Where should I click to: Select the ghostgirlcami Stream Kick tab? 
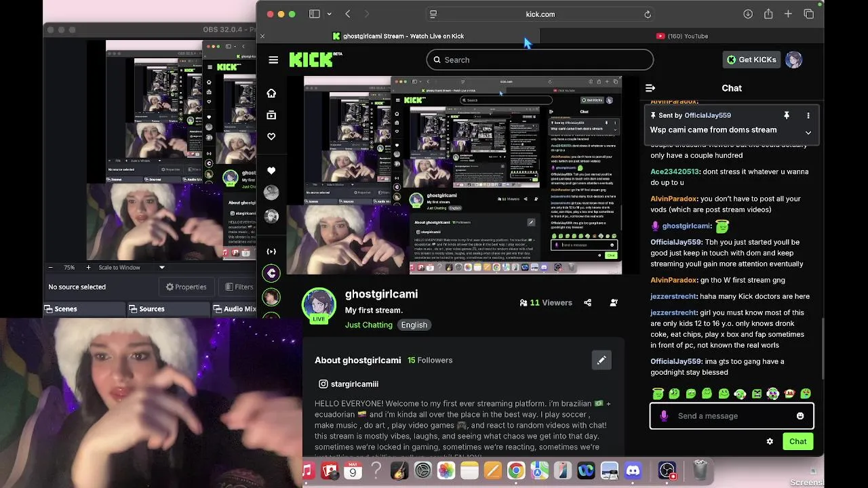398,36
